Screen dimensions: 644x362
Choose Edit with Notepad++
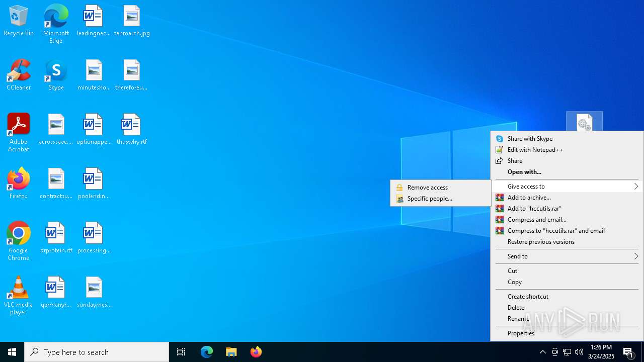(567, 150)
